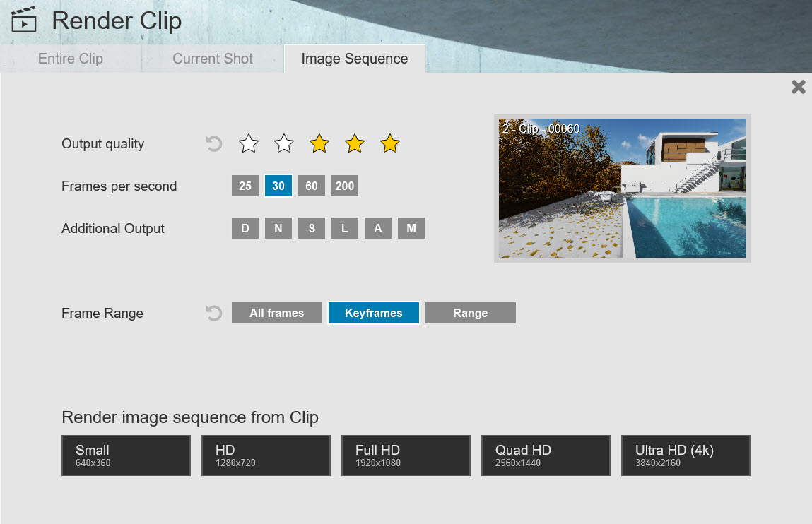
Task: Enable the D depth map additional output
Action: point(245,228)
